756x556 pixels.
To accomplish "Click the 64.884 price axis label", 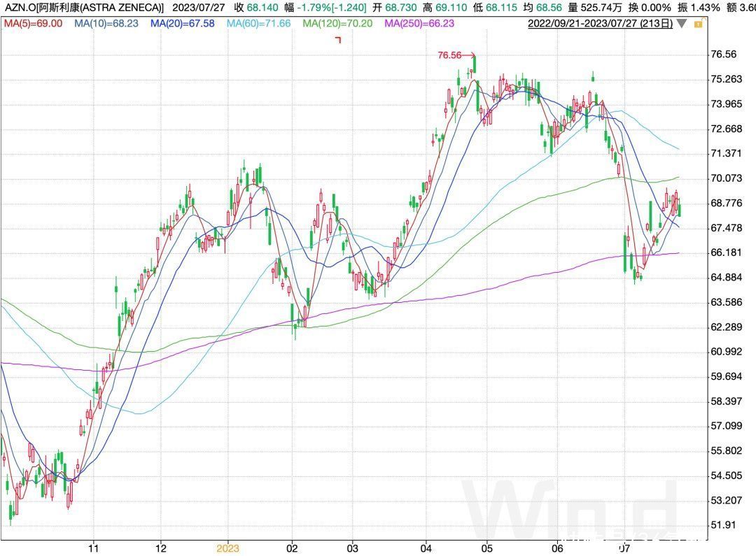I will [727, 278].
